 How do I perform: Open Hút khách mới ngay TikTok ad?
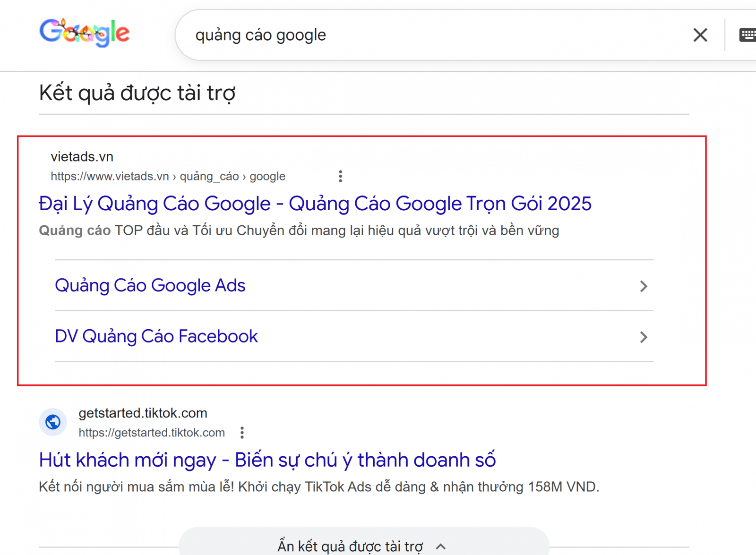point(267,460)
